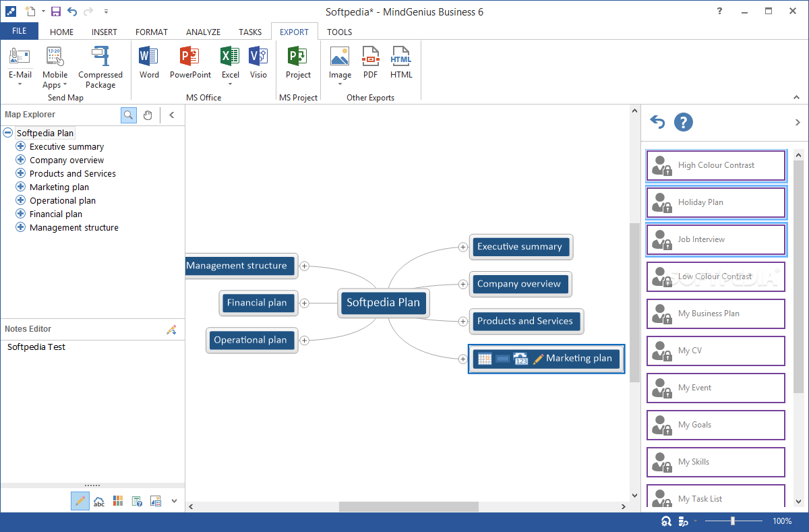Viewport: 809px width, 532px height.
Task: Switch to the HOME tab
Action: (x=62, y=32)
